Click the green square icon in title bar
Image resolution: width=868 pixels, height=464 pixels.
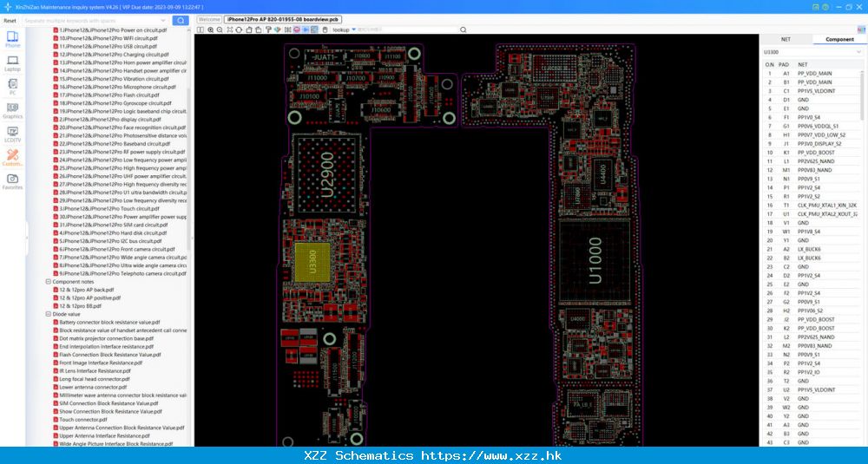816,7
